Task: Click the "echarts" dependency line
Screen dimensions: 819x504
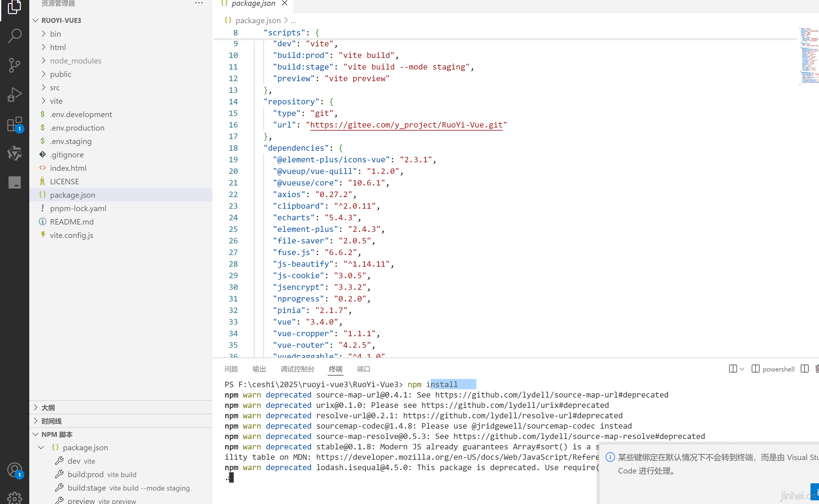Action: click(x=317, y=217)
